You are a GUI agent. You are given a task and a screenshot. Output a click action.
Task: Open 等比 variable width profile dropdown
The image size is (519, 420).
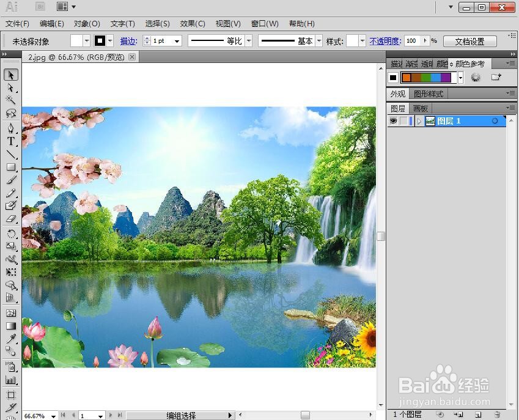click(x=249, y=41)
